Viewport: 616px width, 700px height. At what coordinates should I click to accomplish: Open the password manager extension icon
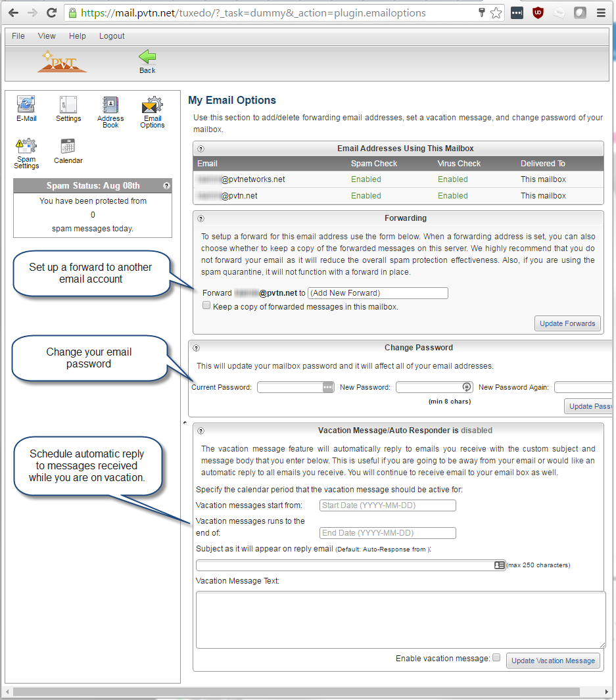pyautogui.click(x=517, y=13)
